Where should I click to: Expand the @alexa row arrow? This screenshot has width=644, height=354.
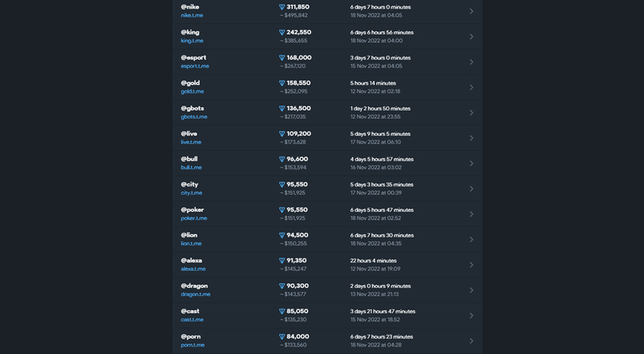[x=471, y=265]
